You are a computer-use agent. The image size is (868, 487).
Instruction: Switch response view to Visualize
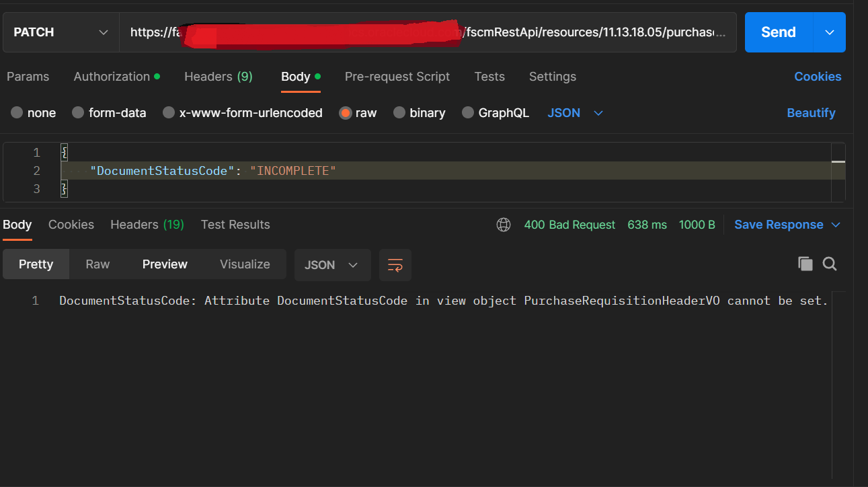tap(245, 264)
